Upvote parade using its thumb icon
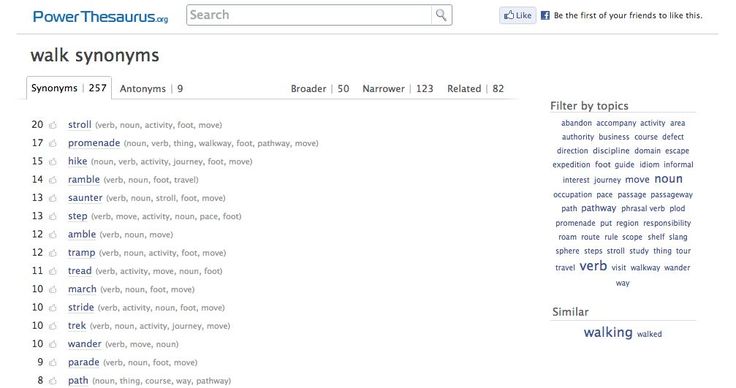736x388 pixels. [53, 363]
